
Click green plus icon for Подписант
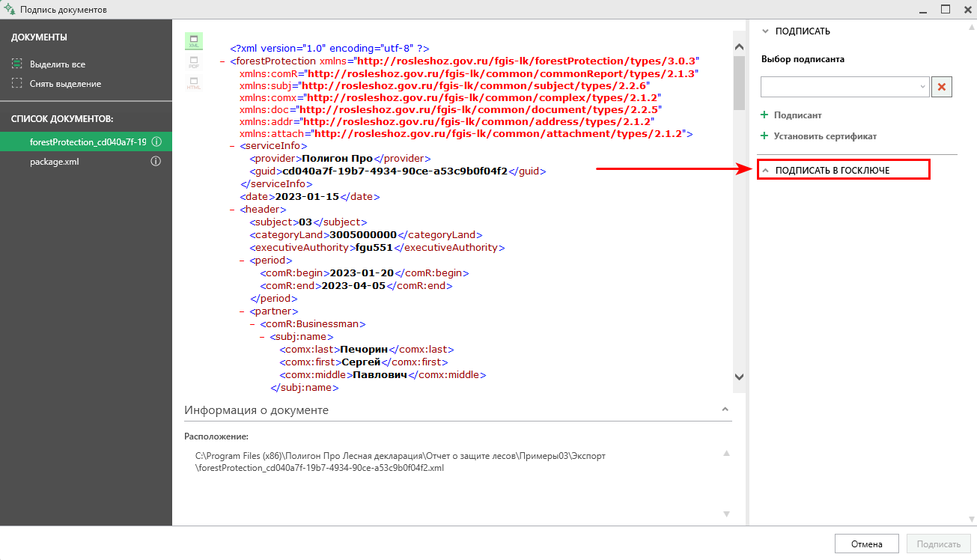[x=764, y=115]
